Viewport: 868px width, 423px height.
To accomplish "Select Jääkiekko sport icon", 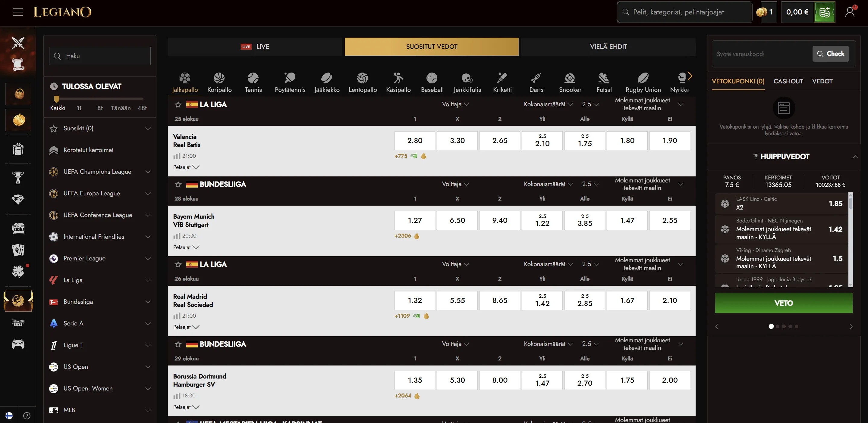I will click(327, 82).
